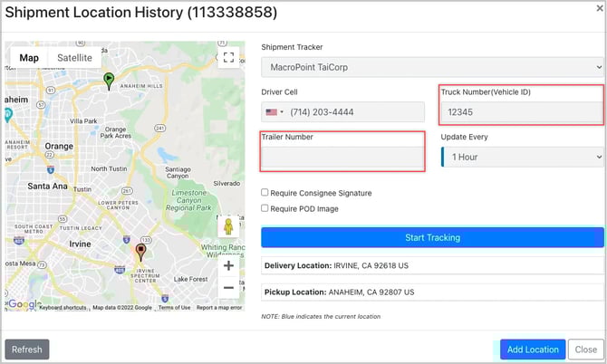The image size is (607, 364).
Task: Open the Shipment Tracker dropdown
Action: pos(432,67)
